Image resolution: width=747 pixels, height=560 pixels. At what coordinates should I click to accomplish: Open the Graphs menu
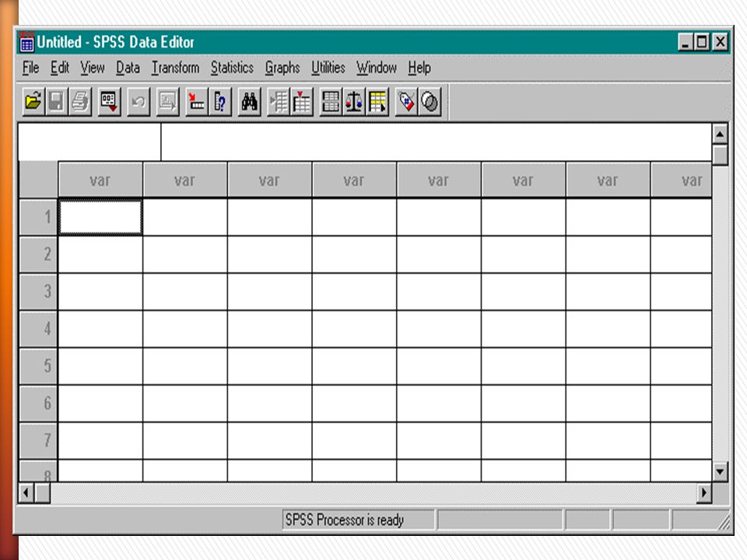click(x=282, y=68)
